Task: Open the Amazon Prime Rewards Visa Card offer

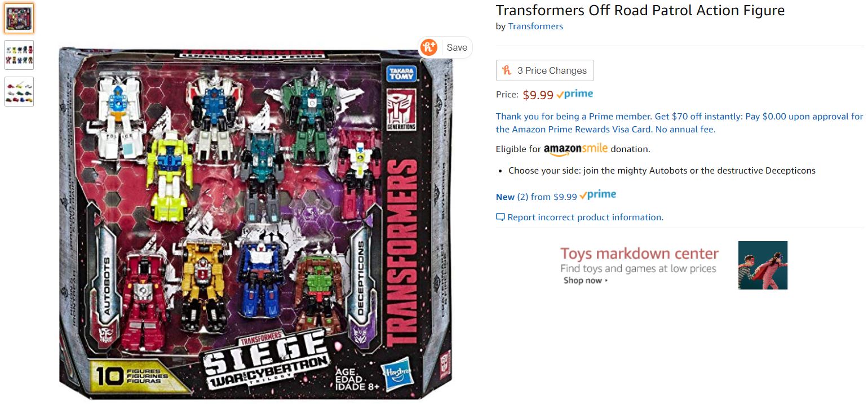Action: click(679, 123)
